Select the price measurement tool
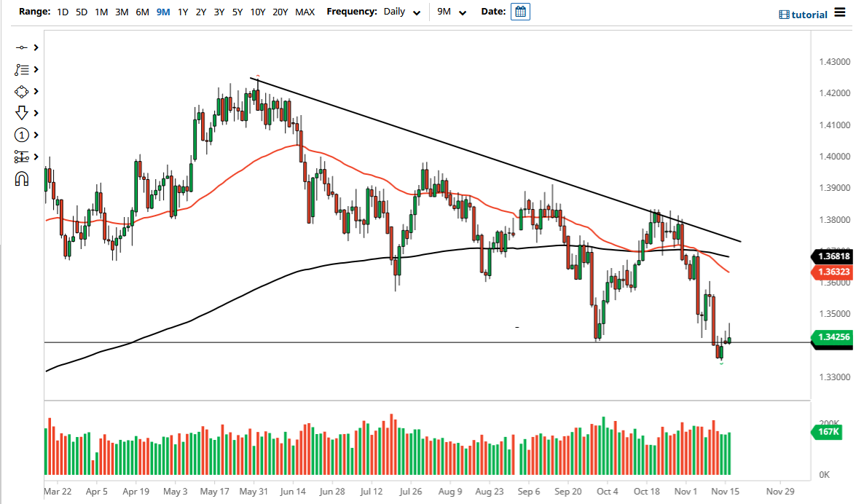Screen dimensions: 864x504 click(x=22, y=157)
